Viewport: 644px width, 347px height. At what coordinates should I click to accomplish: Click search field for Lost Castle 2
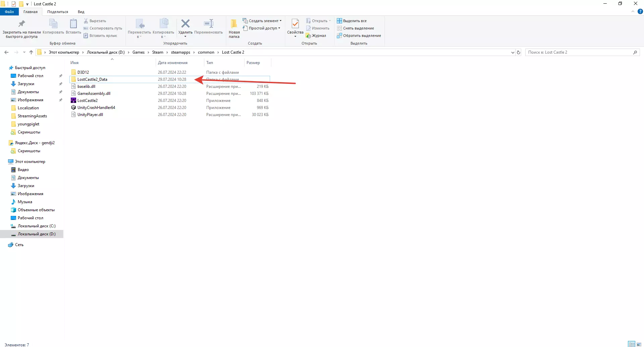click(579, 52)
